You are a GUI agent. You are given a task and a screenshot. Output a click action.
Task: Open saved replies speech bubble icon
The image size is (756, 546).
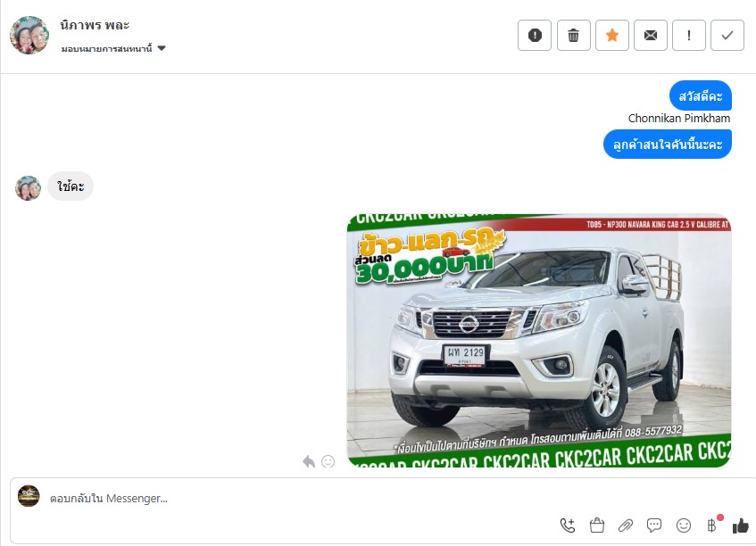click(x=654, y=525)
